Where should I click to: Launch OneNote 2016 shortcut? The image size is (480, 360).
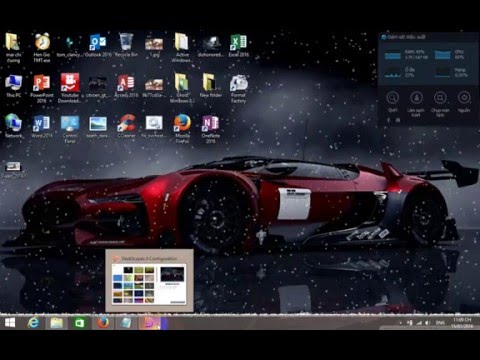coord(210,129)
